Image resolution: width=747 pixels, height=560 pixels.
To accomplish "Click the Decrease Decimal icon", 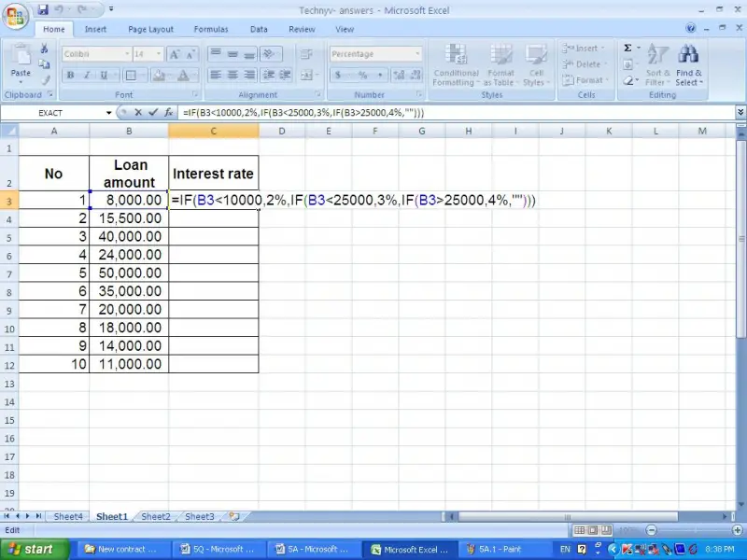I will tap(416, 75).
